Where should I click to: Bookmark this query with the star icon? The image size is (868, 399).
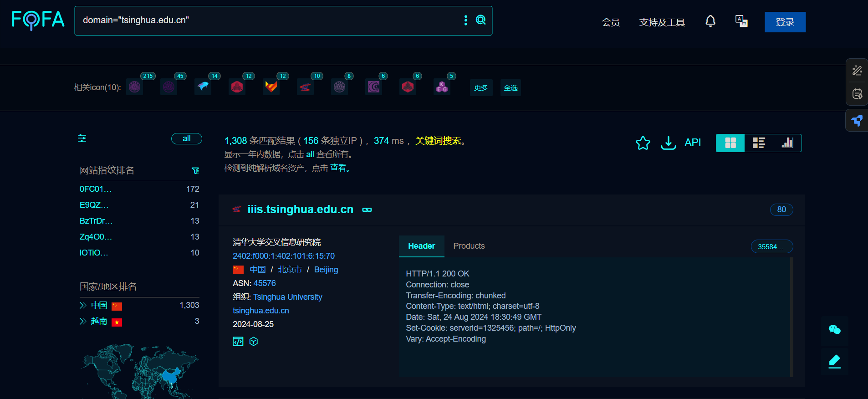pyautogui.click(x=643, y=143)
